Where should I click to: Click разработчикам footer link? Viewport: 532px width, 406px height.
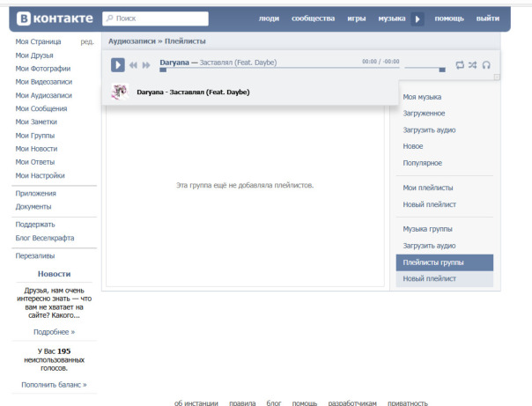pyautogui.click(x=352, y=402)
